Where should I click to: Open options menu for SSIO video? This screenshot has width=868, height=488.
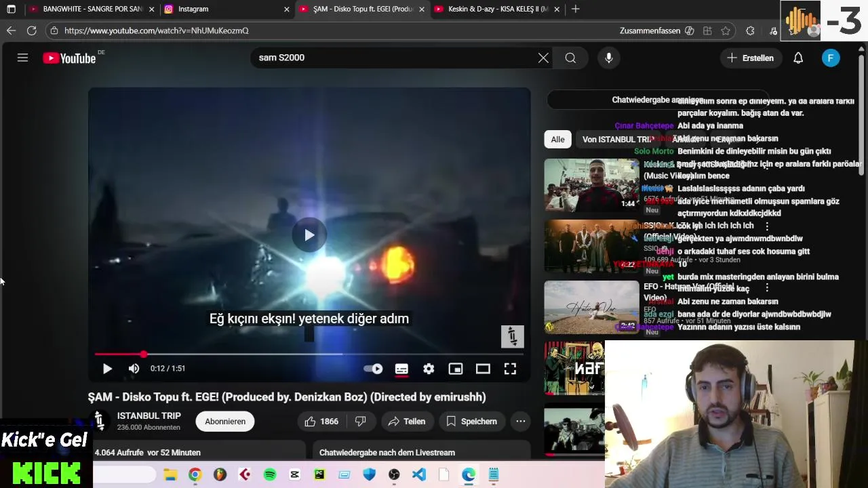coord(767,226)
